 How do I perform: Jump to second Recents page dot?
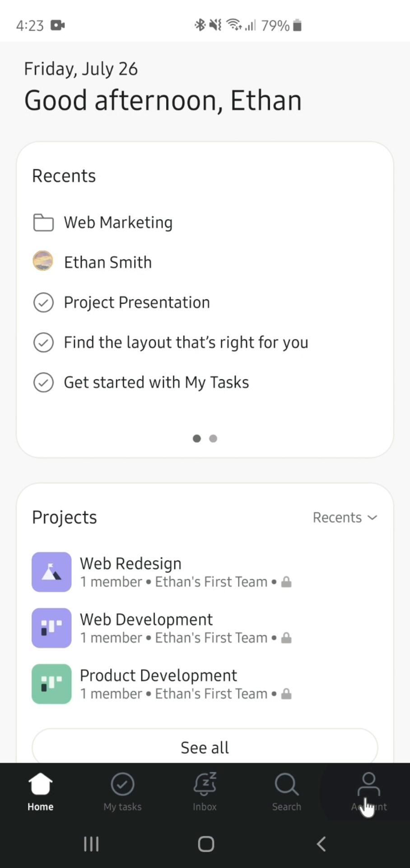click(x=213, y=439)
